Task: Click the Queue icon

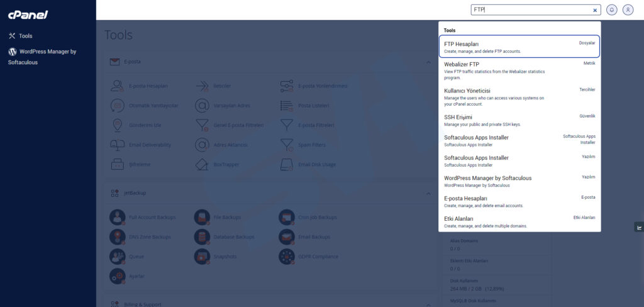Action: click(117, 257)
